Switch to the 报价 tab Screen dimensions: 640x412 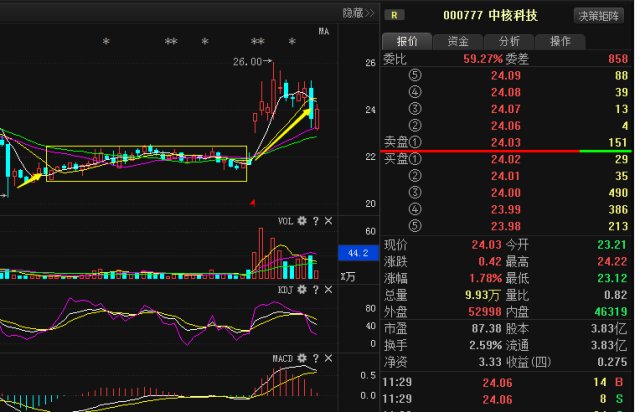(x=407, y=41)
